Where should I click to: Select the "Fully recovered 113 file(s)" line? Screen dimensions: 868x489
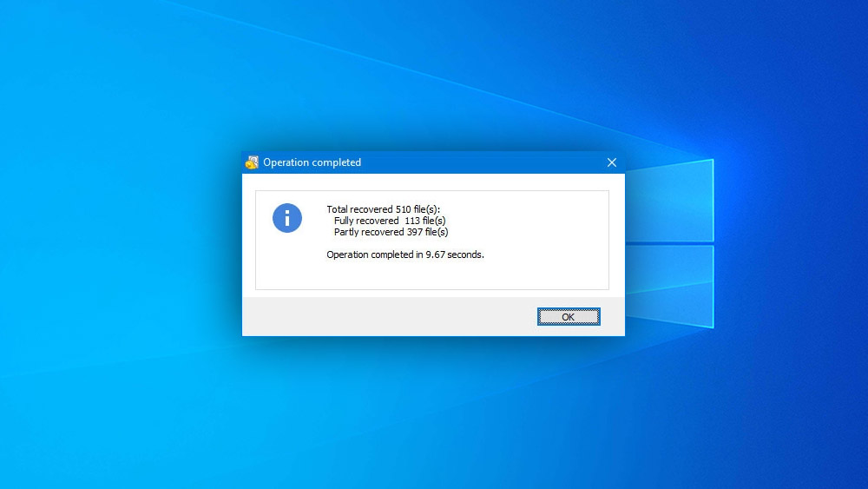pyautogui.click(x=390, y=221)
